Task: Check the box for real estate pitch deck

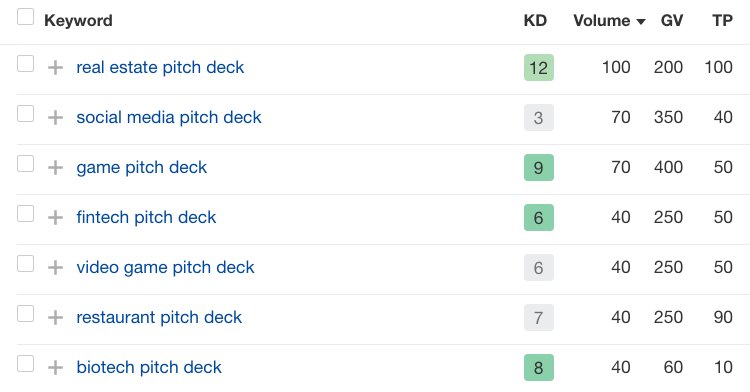Action: 25,64
